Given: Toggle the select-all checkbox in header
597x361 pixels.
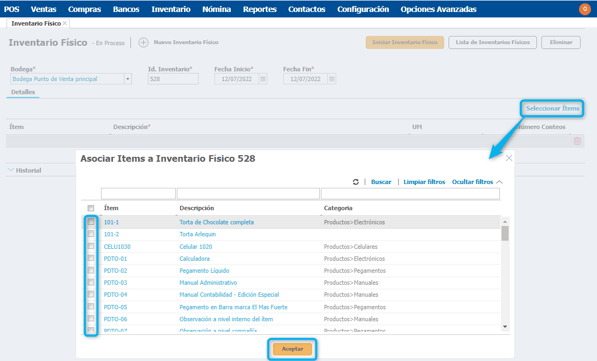Looking at the screenshot, I should [91, 208].
